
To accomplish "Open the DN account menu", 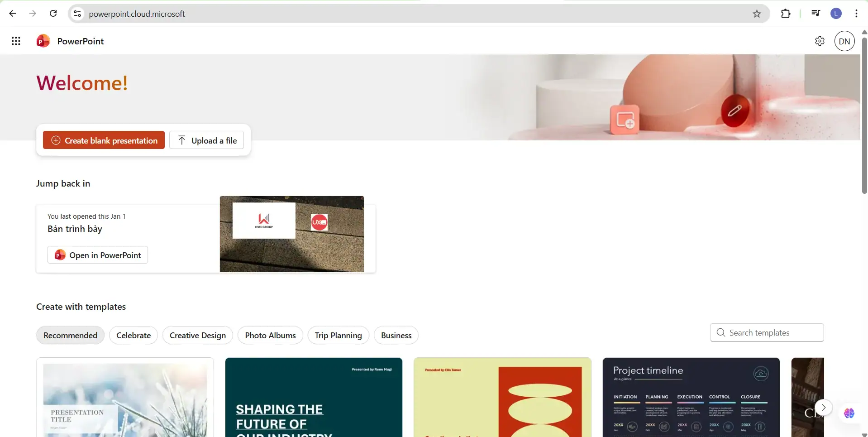I will click(x=844, y=41).
